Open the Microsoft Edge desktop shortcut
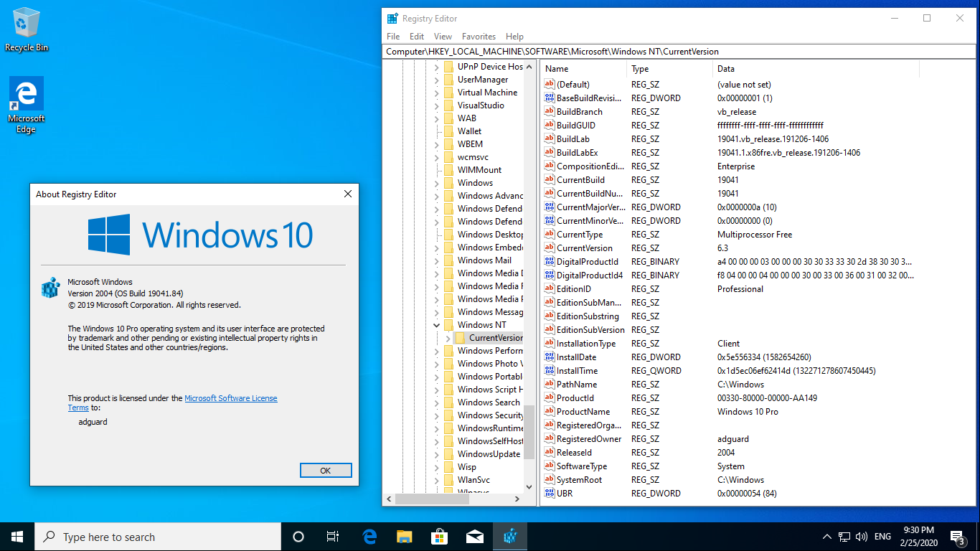980x551 pixels. 27,105
